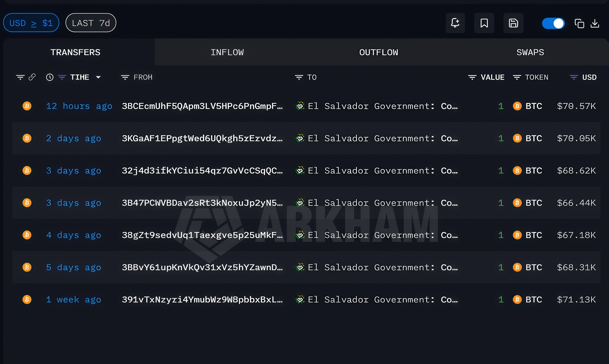Open the FROM column filter
The height and width of the screenshot is (364, 609).
click(x=125, y=77)
